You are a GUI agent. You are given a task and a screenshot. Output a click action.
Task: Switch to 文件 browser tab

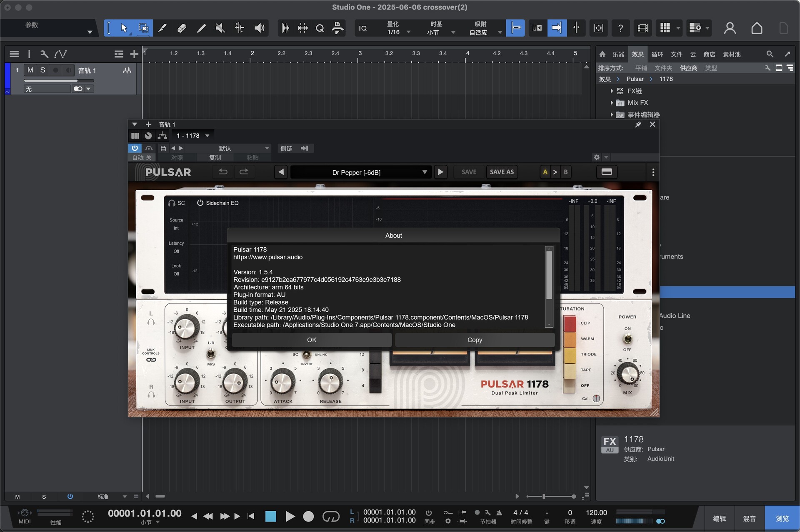677,55
